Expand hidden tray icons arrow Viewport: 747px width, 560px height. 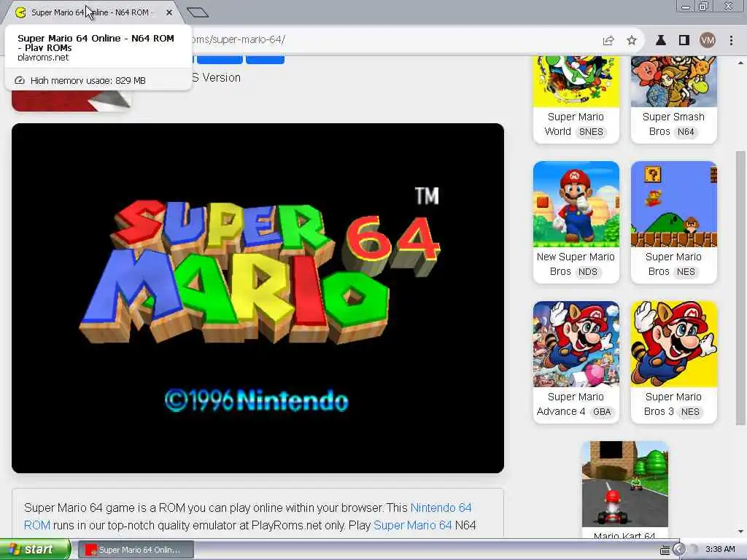pyautogui.click(x=679, y=550)
